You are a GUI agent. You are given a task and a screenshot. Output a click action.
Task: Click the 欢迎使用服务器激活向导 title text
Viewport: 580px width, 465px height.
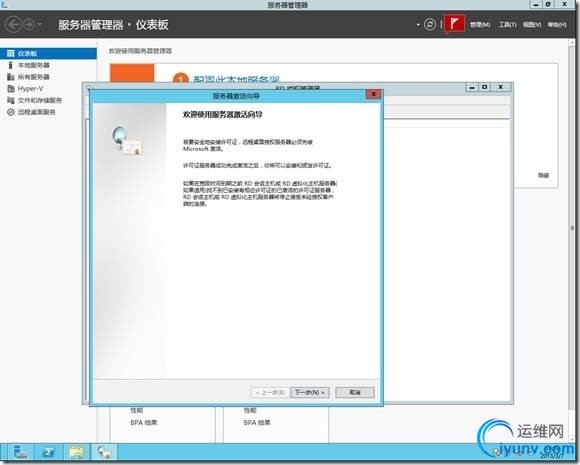[222, 115]
